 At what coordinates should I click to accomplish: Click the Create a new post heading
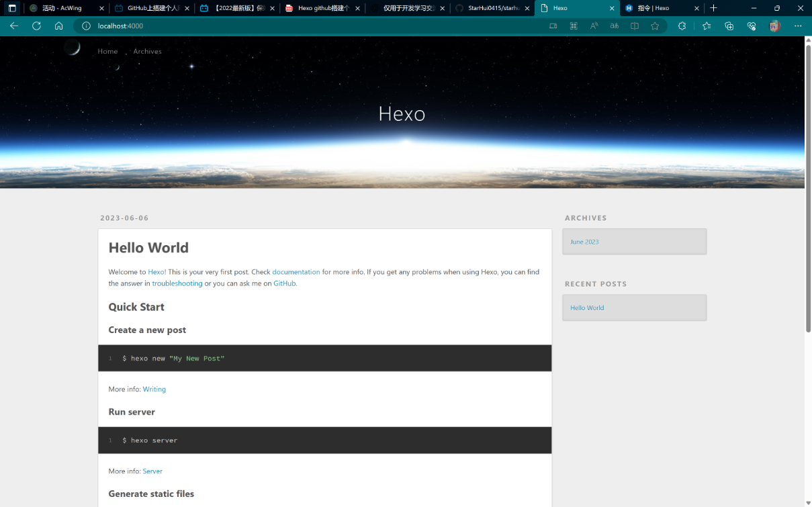coord(147,330)
